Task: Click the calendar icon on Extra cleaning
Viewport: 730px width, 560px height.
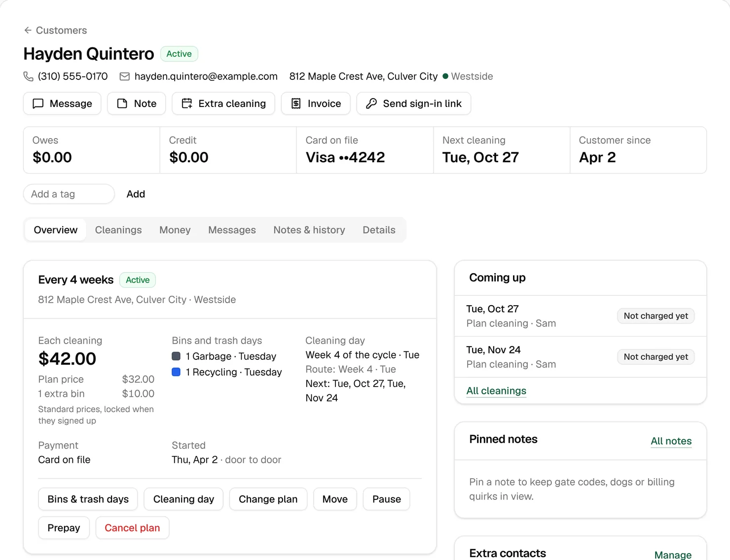Action: pyautogui.click(x=187, y=104)
